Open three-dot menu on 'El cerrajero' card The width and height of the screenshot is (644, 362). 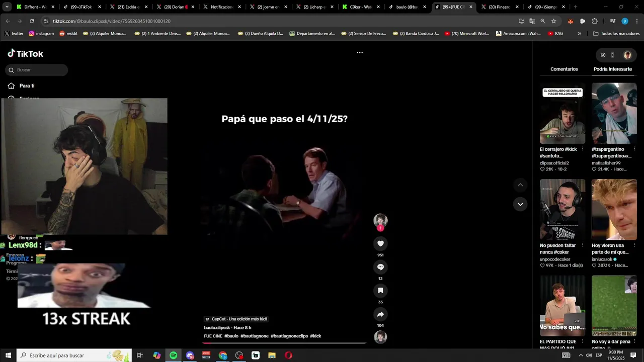click(583, 149)
